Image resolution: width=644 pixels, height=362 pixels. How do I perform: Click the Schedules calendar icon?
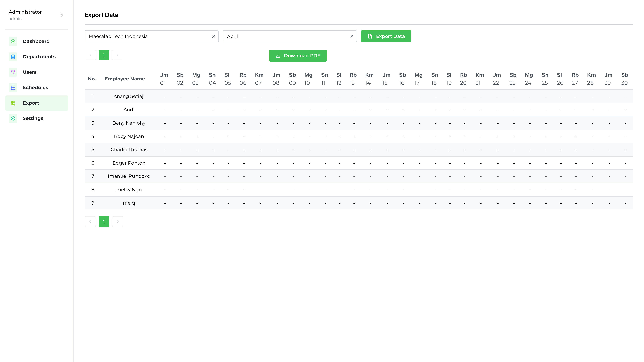click(13, 87)
